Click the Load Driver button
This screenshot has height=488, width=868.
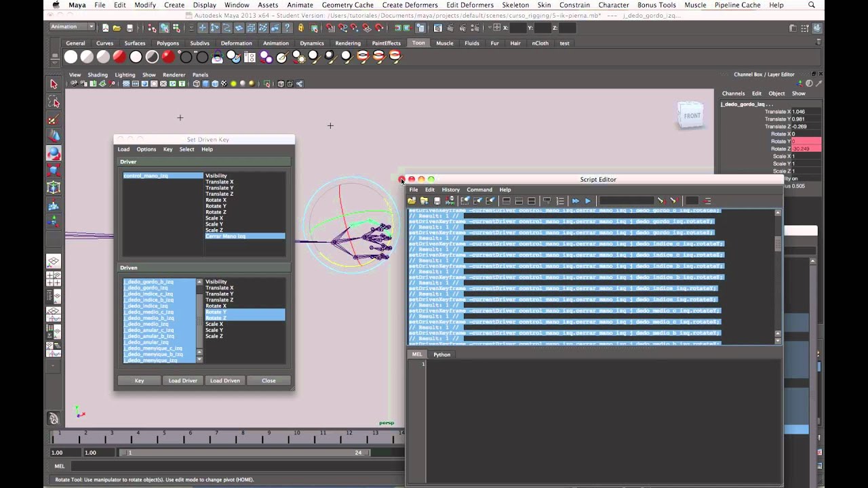coord(182,380)
